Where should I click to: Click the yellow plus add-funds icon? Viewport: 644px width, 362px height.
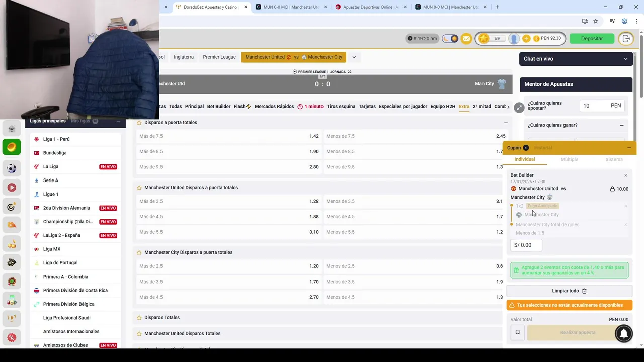[x=526, y=39]
